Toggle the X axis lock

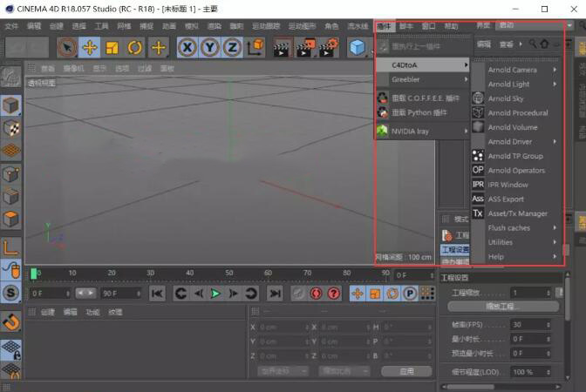pyautogui.click(x=187, y=47)
